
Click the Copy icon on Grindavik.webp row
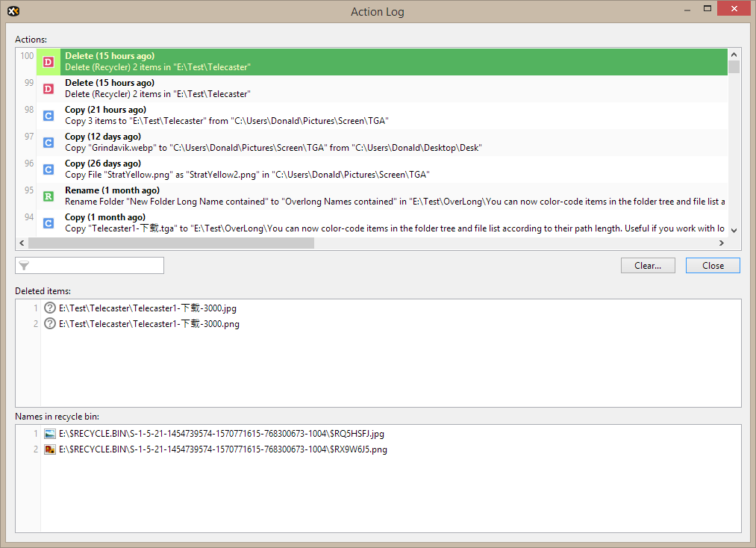pos(49,143)
